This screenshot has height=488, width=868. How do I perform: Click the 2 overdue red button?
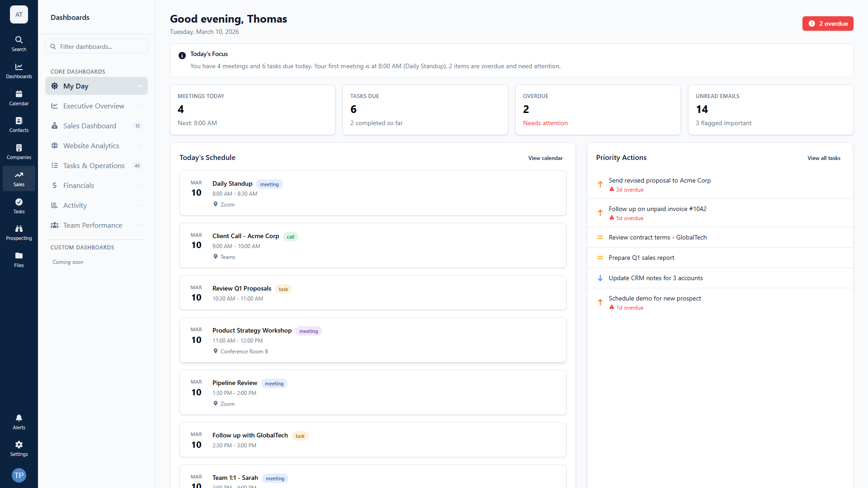(x=828, y=23)
